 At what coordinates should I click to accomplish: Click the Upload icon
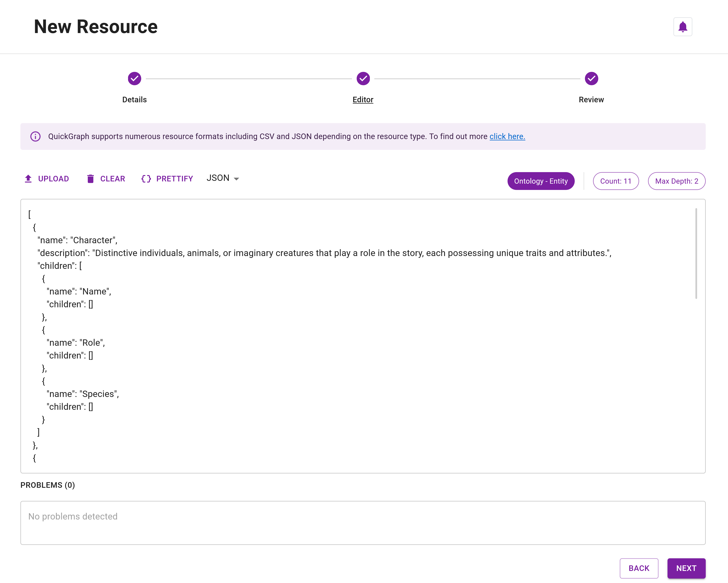point(28,179)
